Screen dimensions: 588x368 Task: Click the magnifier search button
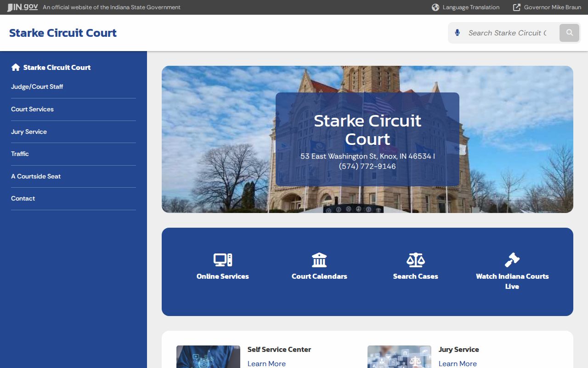(570, 33)
